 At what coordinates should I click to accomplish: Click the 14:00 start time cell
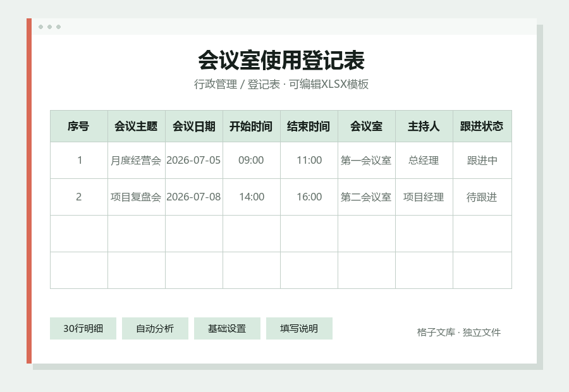coord(252,197)
